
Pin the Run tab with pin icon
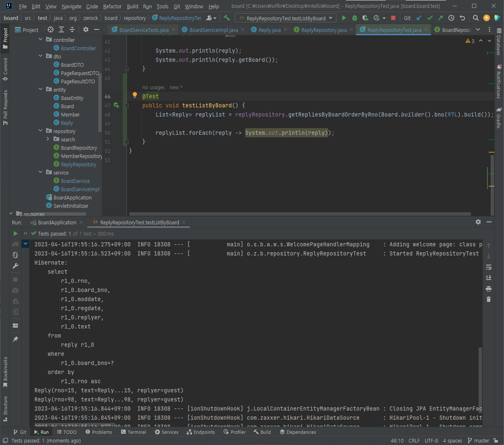[x=15, y=339]
